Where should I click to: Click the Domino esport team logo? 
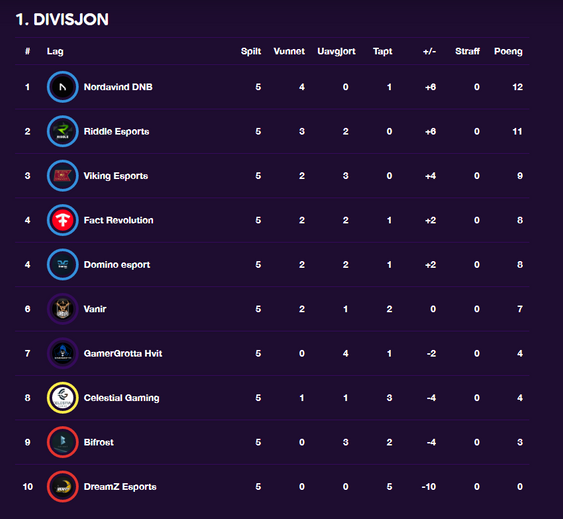click(62, 265)
